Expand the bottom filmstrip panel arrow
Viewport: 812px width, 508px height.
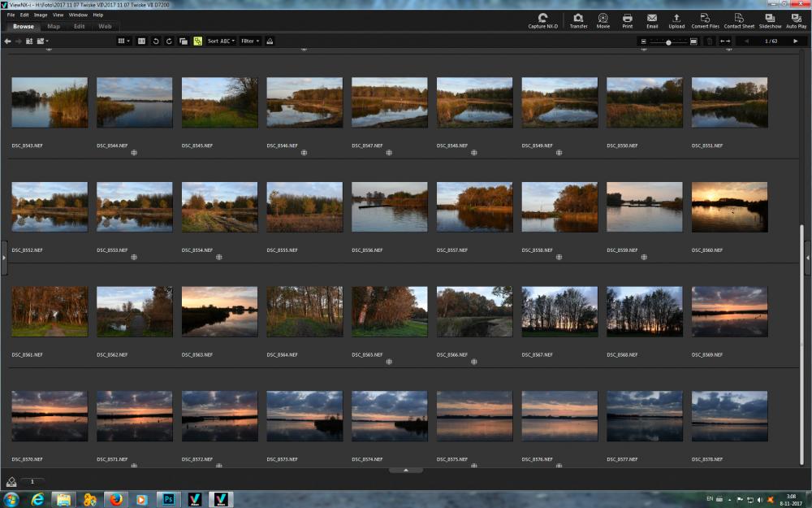[406, 470]
